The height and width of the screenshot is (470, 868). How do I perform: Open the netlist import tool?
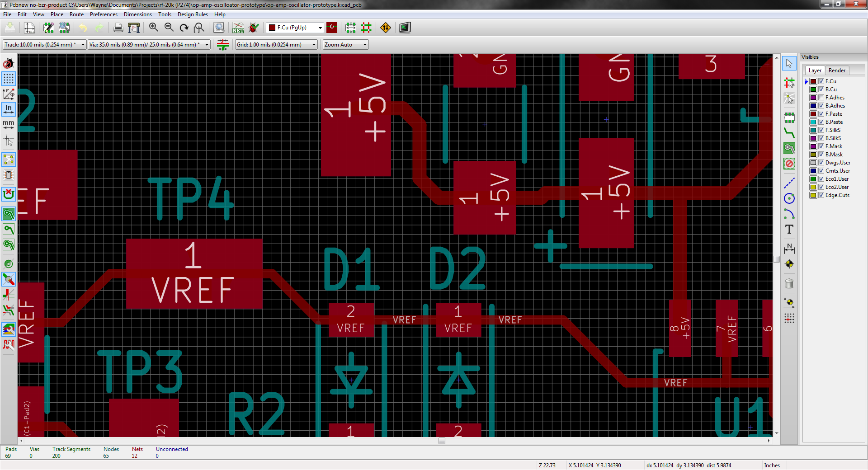[x=238, y=28]
